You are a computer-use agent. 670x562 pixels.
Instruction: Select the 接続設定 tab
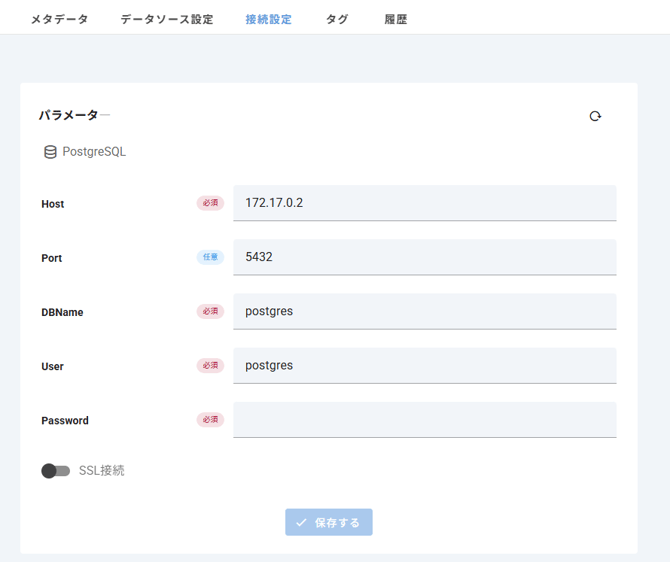tap(268, 19)
